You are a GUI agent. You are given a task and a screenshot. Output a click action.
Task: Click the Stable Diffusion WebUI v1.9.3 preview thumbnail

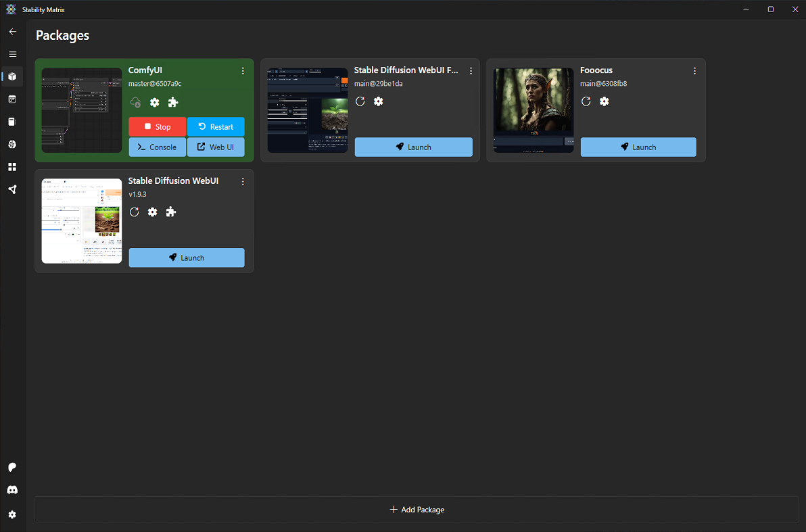point(82,221)
